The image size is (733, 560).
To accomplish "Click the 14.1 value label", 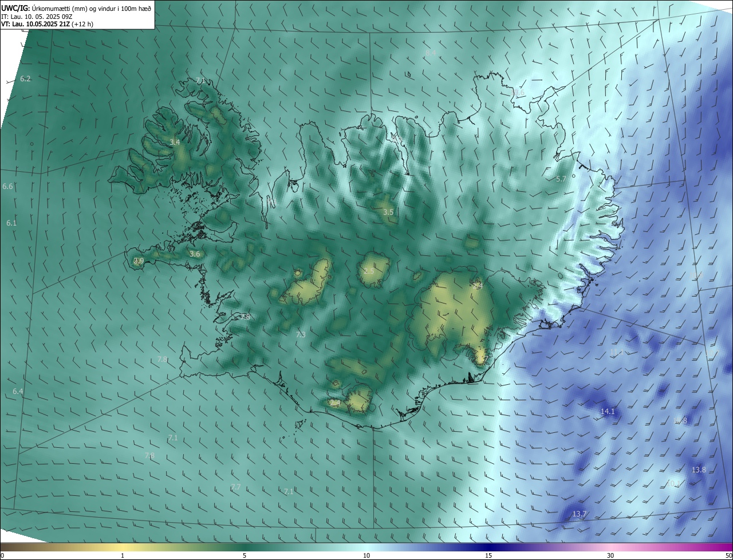I will 608,411.
